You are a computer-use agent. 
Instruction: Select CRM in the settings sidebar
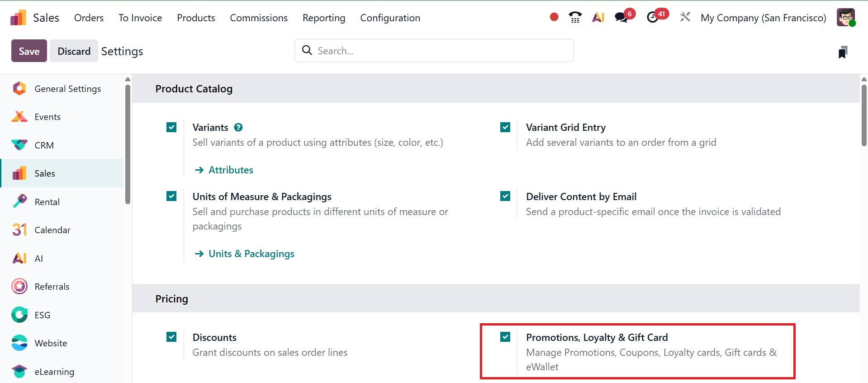44,145
